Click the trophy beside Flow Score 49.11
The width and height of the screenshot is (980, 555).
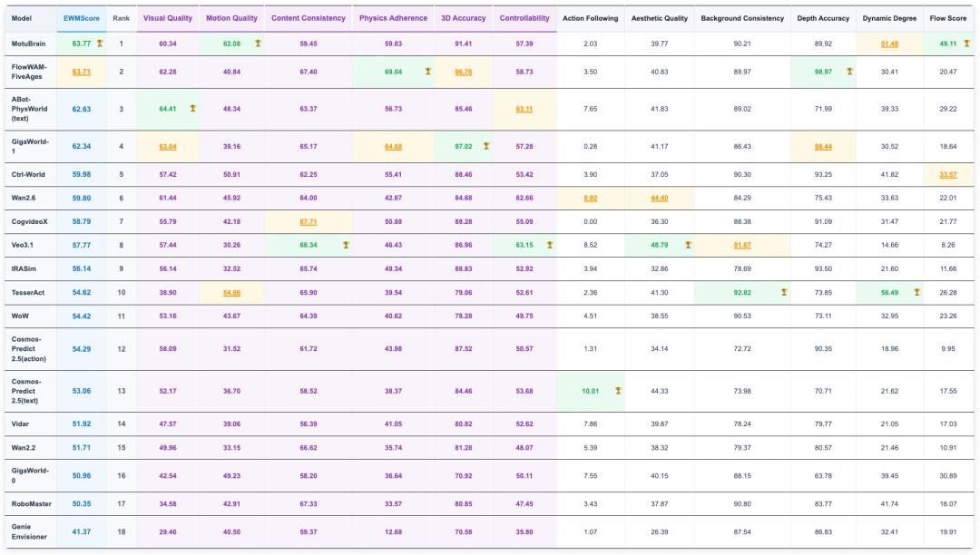coord(963,44)
